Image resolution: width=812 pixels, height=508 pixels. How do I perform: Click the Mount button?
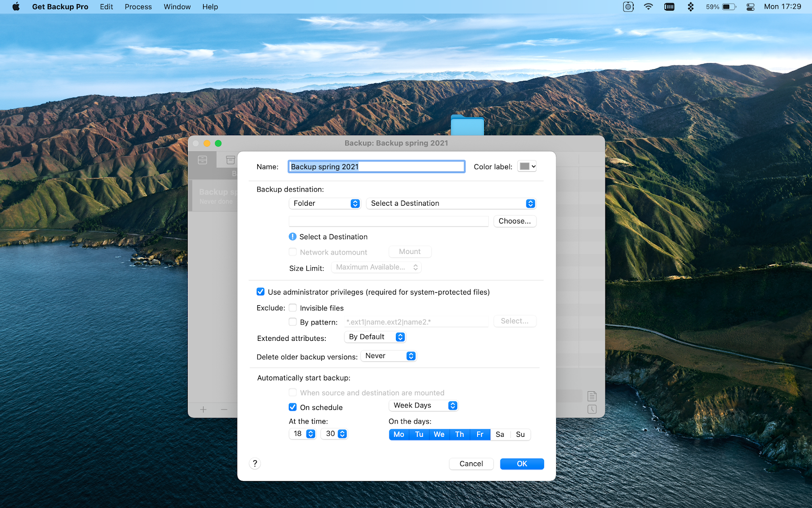pos(410,251)
